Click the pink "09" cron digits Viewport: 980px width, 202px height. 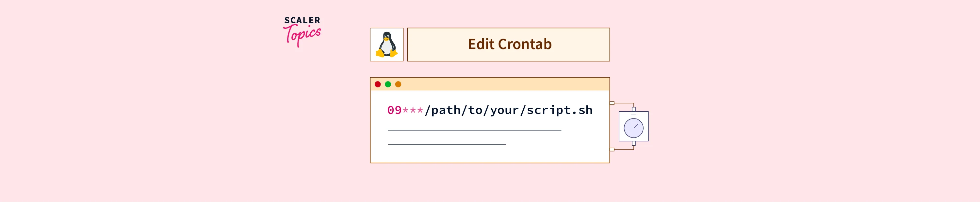coord(395,110)
